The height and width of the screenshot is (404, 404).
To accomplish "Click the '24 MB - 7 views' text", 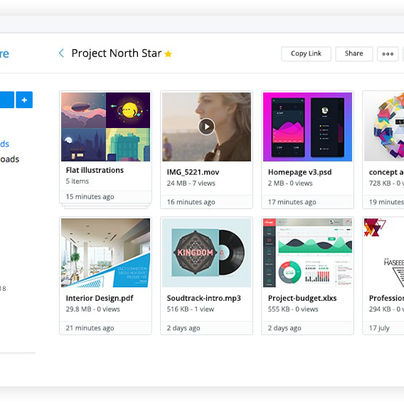I will pyautogui.click(x=191, y=183).
